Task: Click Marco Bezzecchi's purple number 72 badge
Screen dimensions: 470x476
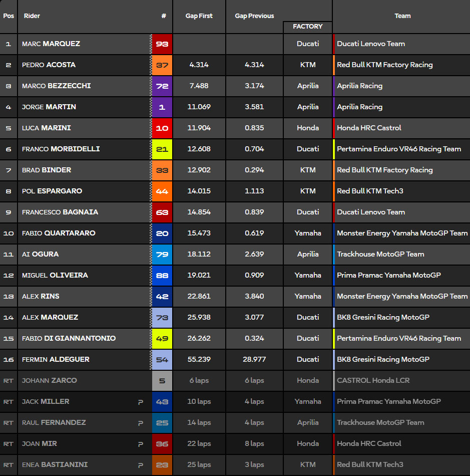Action: click(x=162, y=86)
